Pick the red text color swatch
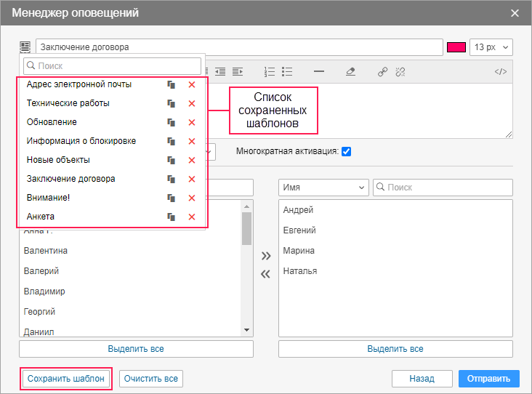Viewport: 532px width, 394px height. point(456,47)
